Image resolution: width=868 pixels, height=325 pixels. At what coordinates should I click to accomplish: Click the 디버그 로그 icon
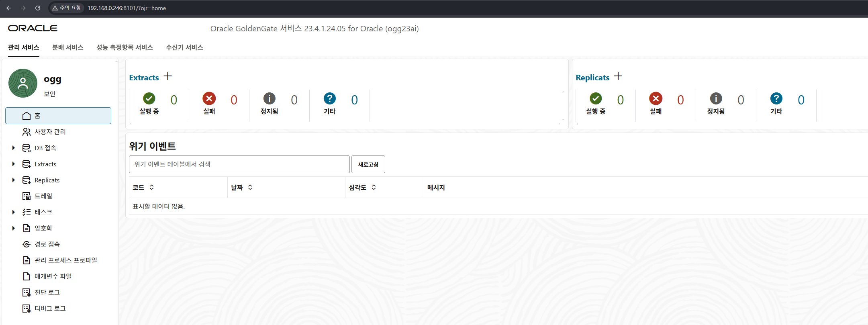coord(27,309)
